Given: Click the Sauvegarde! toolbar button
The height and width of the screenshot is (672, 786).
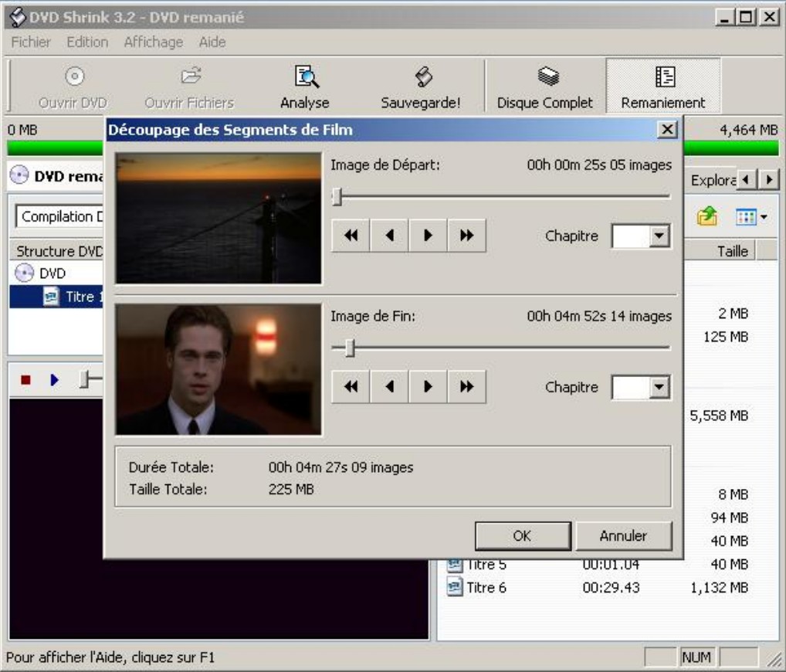Looking at the screenshot, I should pyautogui.click(x=421, y=87).
